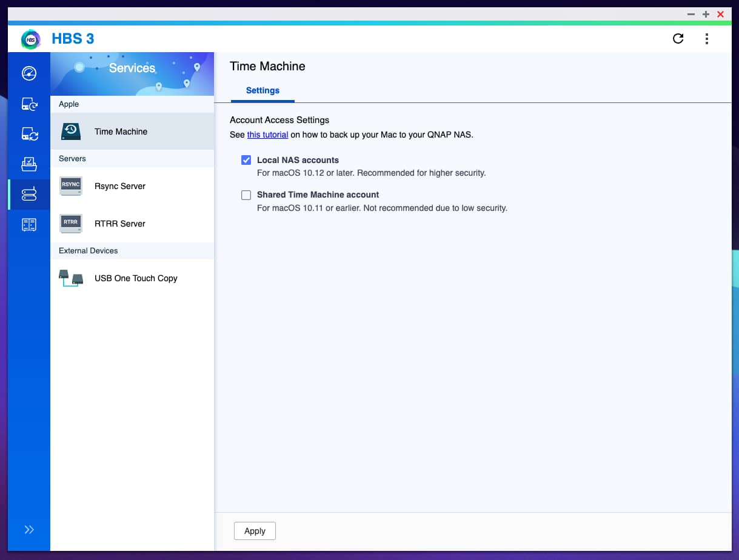Click the Shared Time Machine account label
Image resolution: width=739 pixels, height=560 pixels.
click(318, 195)
